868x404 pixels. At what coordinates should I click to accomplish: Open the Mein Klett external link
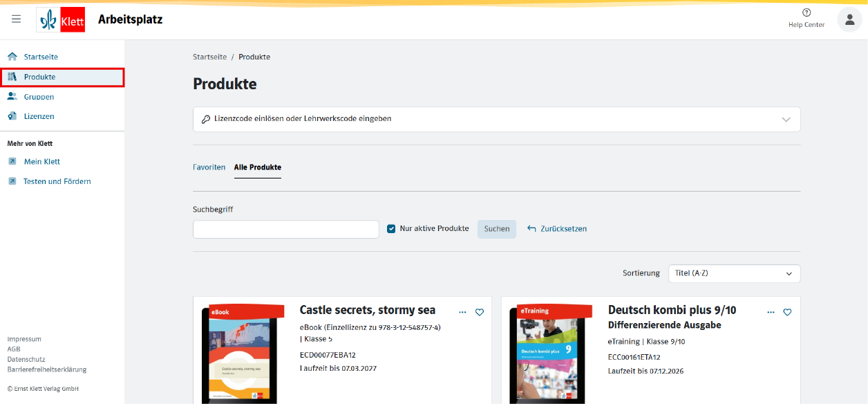pos(41,162)
